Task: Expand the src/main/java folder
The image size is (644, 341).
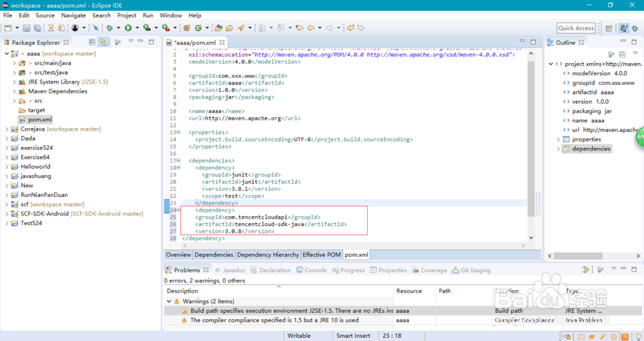Action: 14,63
